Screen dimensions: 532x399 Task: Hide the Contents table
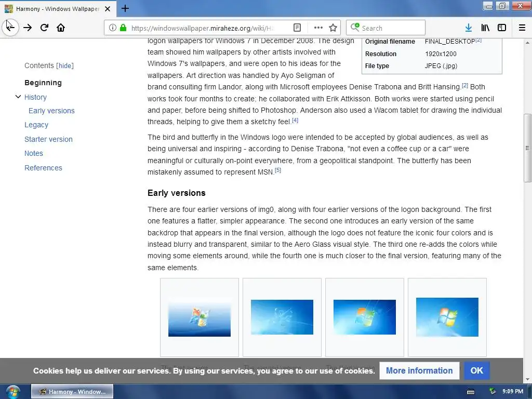(65, 65)
